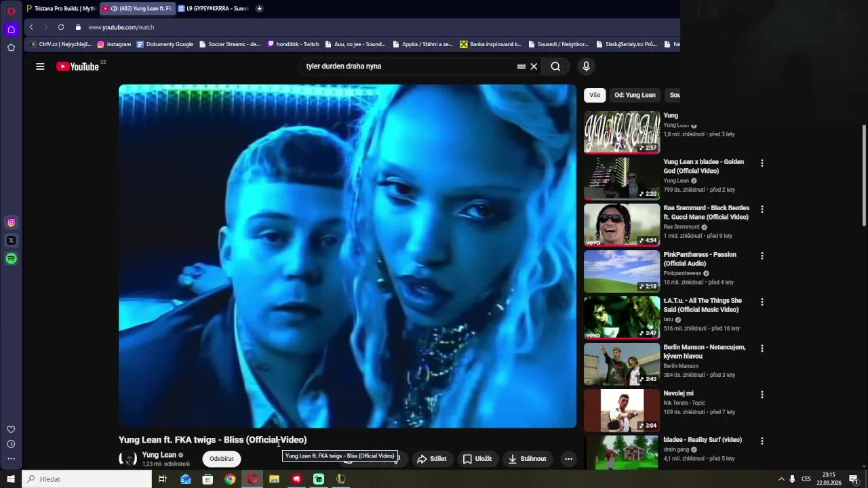
Task: Clear the YouTube search query
Action: (534, 66)
